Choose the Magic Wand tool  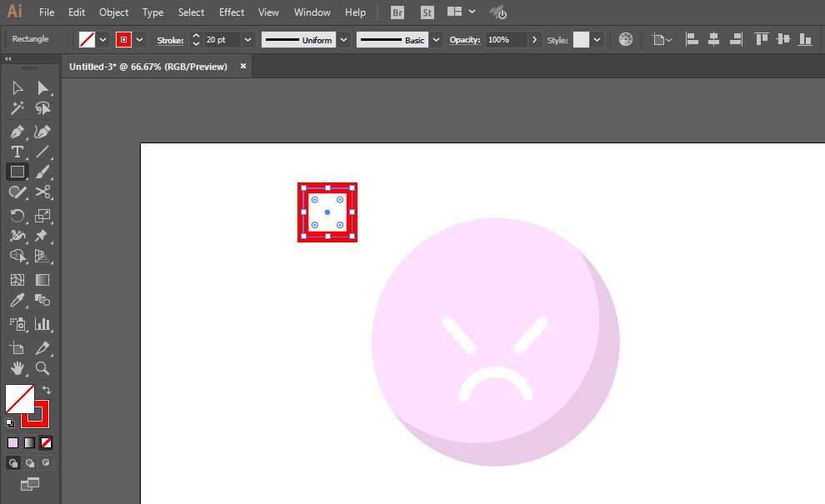[17, 107]
